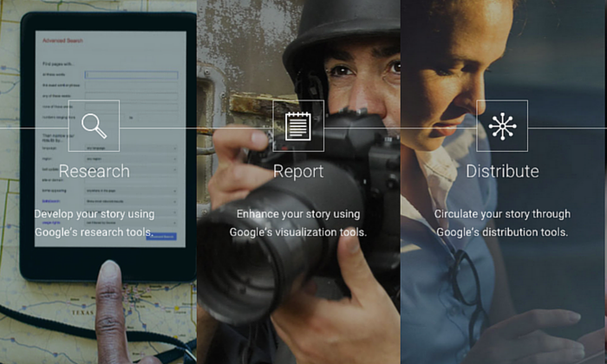This screenshot has width=607, height=364.
Task: Open the Distribute section heading
Action: coord(502,171)
